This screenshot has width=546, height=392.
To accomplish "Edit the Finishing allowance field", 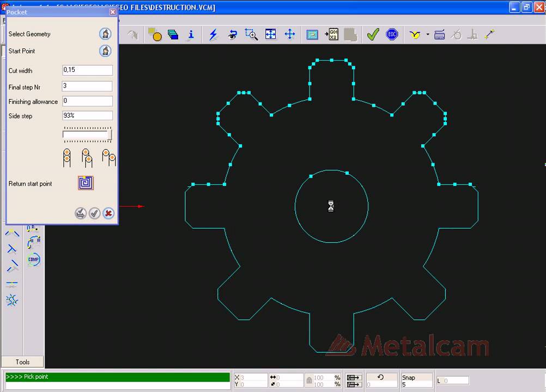I will coord(87,101).
